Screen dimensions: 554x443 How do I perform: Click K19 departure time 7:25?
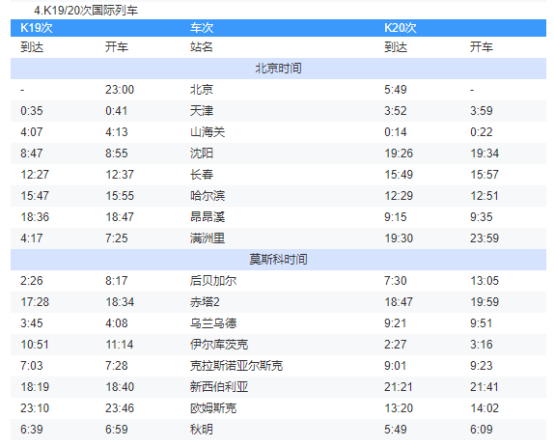116,238
